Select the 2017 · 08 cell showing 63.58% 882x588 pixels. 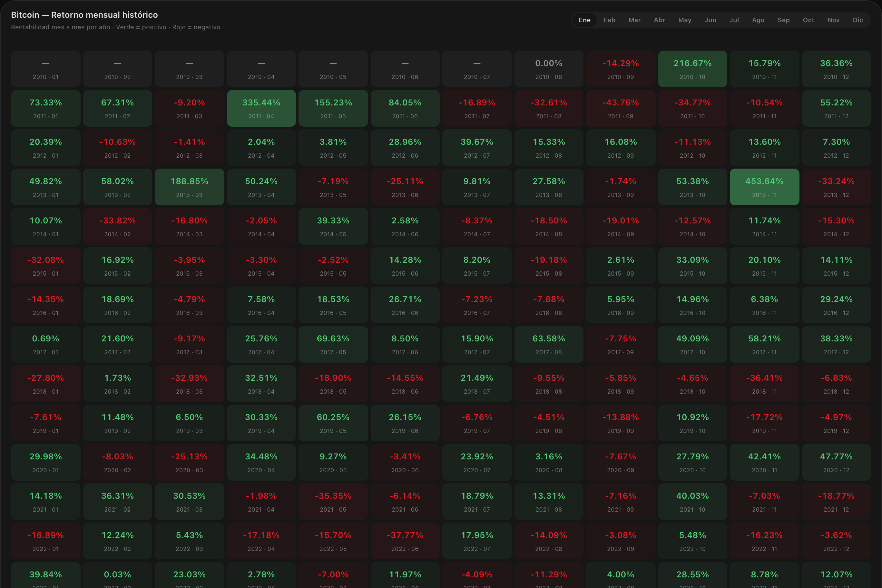click(549, 344)
